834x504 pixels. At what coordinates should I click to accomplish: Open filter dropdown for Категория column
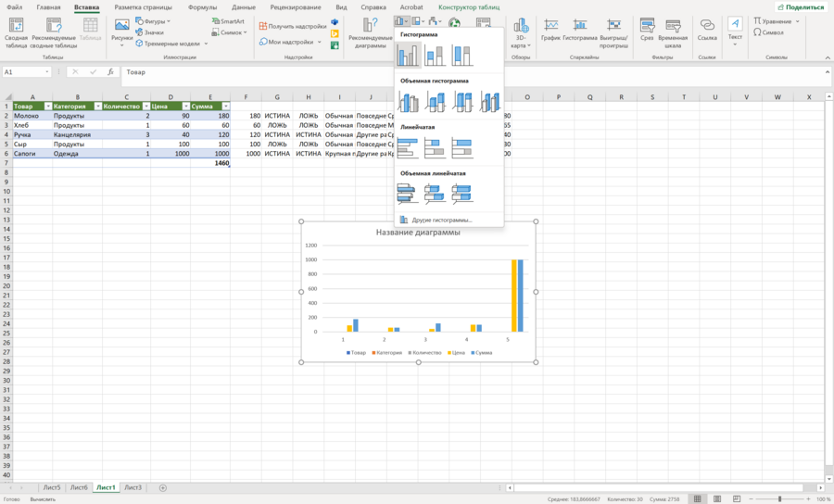click(x=97, y=107)
